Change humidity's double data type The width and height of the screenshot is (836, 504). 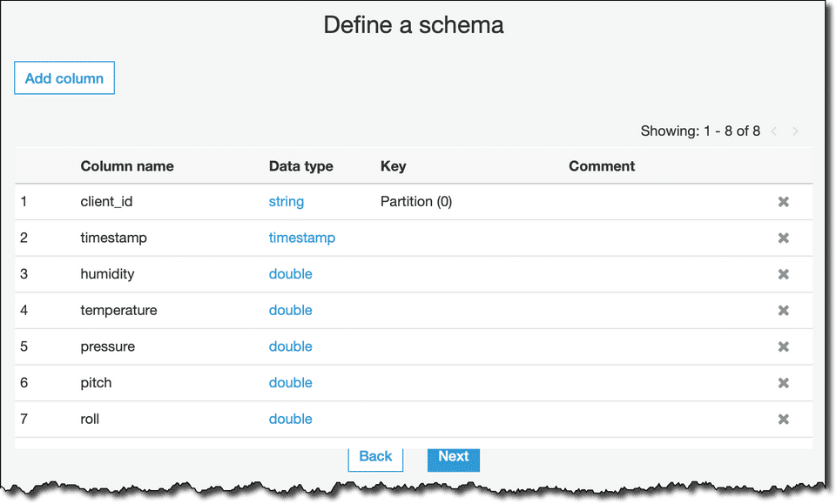(290, 274)
